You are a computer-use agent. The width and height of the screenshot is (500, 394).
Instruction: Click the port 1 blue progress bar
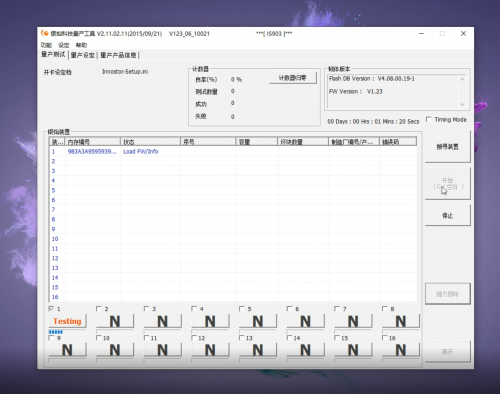[x=67, y=332]
